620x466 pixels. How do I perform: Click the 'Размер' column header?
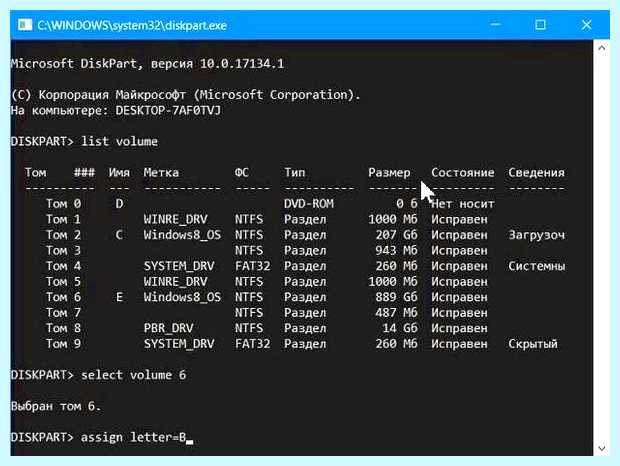(389, 173)
